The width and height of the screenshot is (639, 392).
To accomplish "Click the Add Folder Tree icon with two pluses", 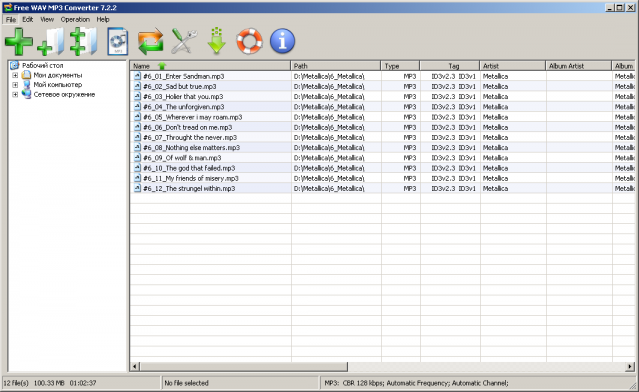I will [x=84, y=41].
